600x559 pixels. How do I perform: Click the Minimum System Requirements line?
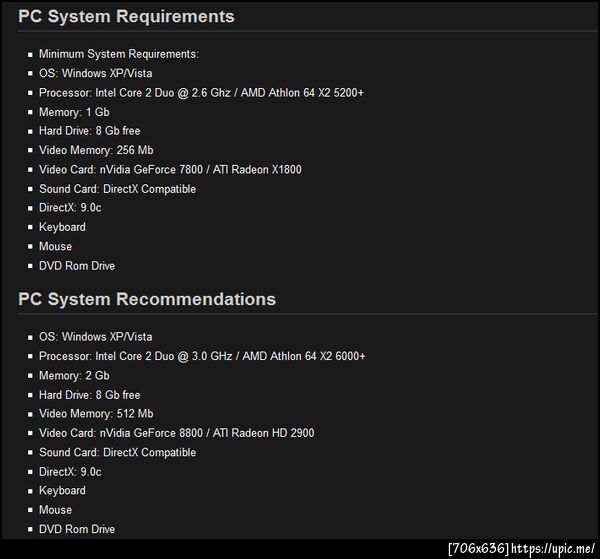tap(119, 54)
